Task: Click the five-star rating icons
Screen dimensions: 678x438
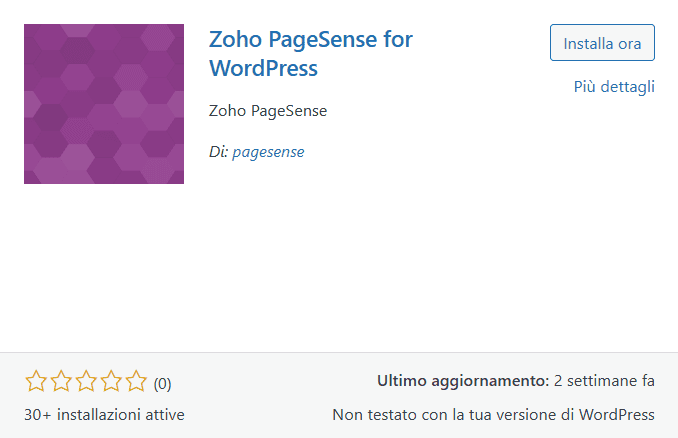Action: (x=86, y=381)
